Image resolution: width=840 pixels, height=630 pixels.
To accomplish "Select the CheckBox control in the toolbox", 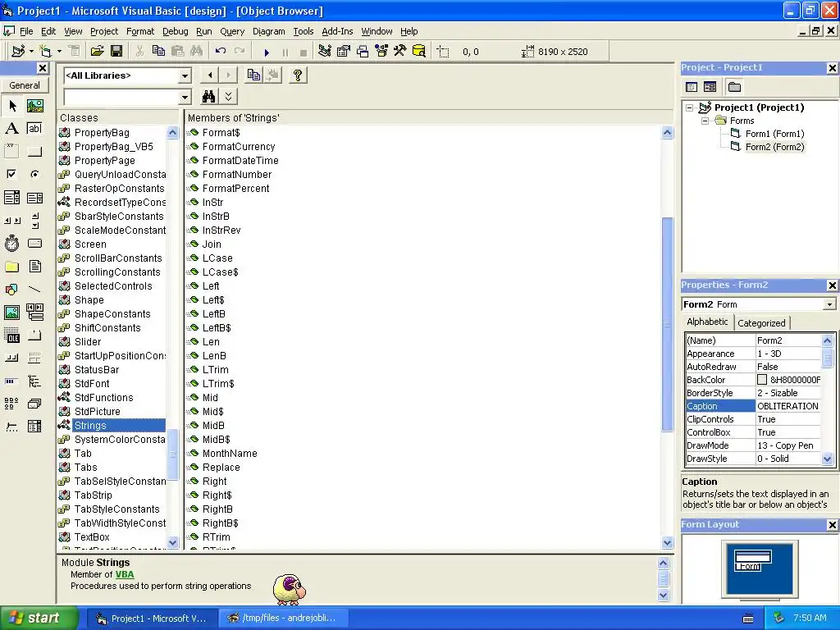I will click(x=11, y=175).
